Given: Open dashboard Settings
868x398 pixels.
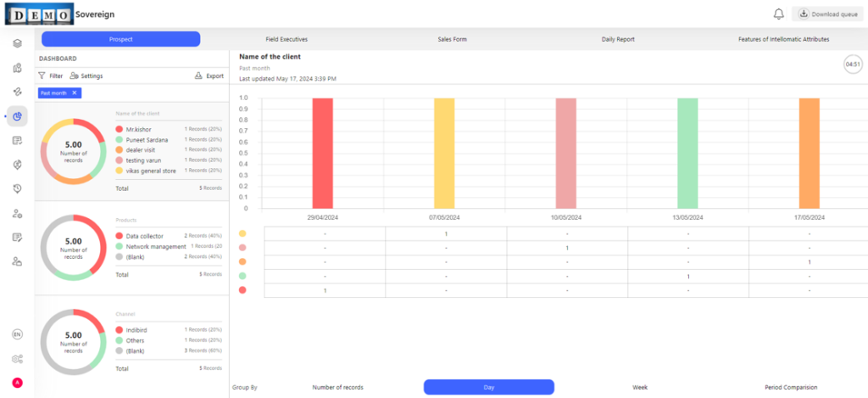Looking at the screenshot, I should click(x=86, y=76).
